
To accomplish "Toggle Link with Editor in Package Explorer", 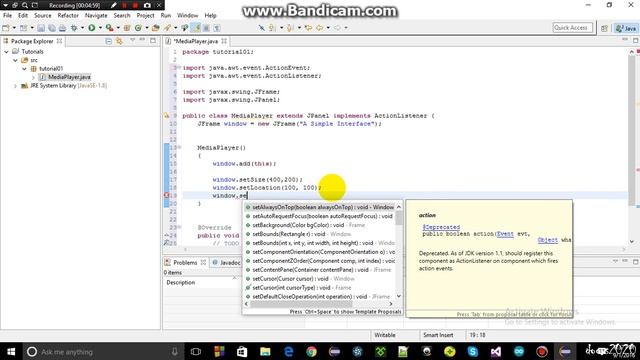I will click(119, 41).
